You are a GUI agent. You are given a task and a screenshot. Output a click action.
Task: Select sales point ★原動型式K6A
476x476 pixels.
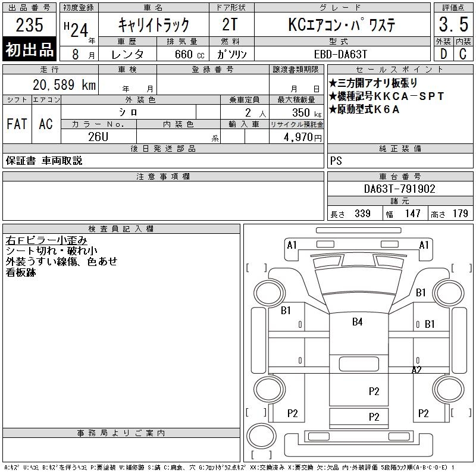point(364,109)
